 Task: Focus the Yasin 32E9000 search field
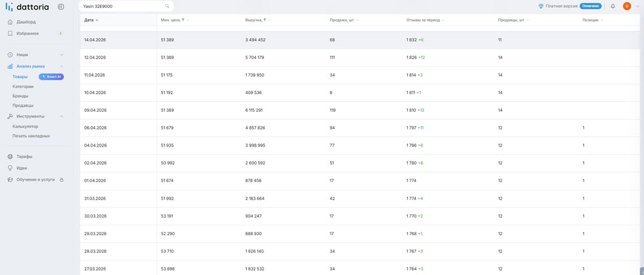tap(126, 6)
